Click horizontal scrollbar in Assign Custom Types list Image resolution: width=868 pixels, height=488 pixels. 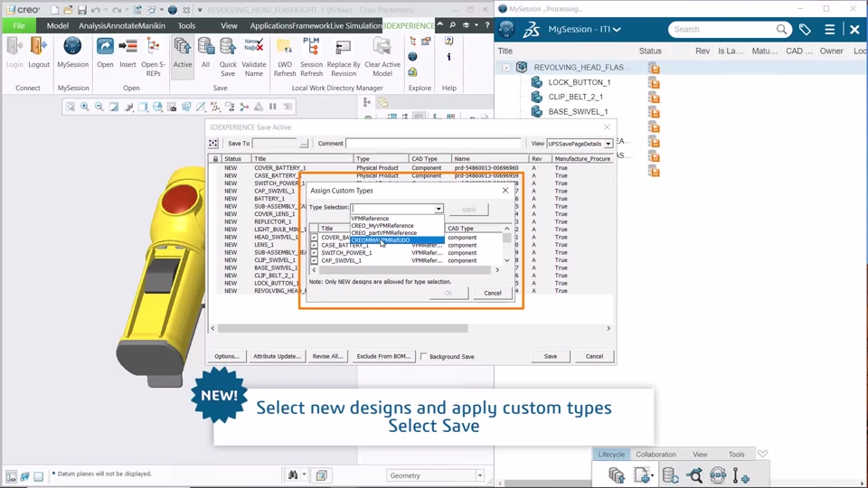coord(406,270)
